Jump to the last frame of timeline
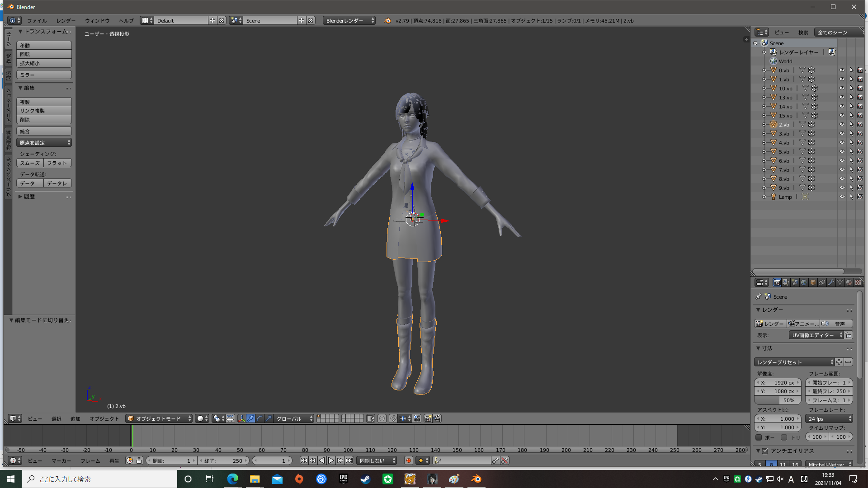Image resolution: width=868 pixels, height=488 pixels. [349, 460]
